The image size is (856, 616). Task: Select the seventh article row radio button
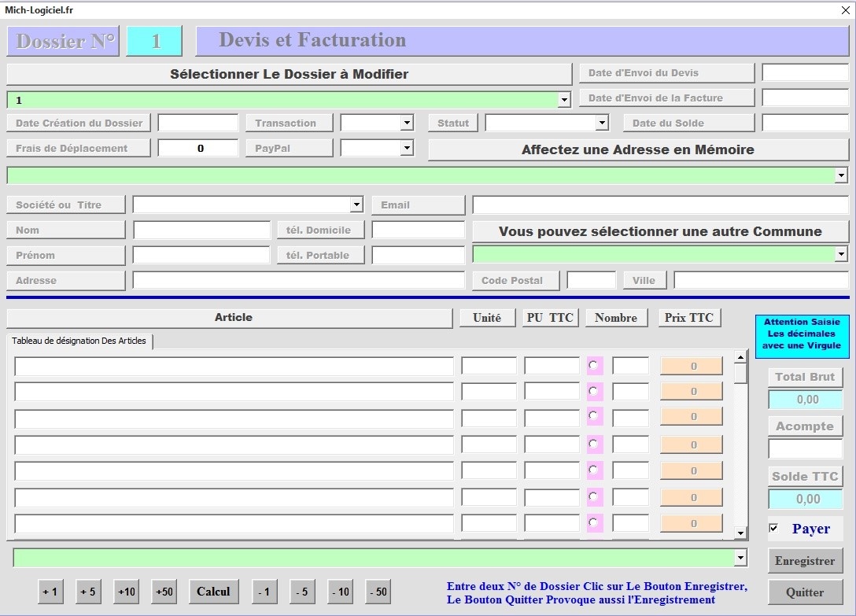pos(593,522)
